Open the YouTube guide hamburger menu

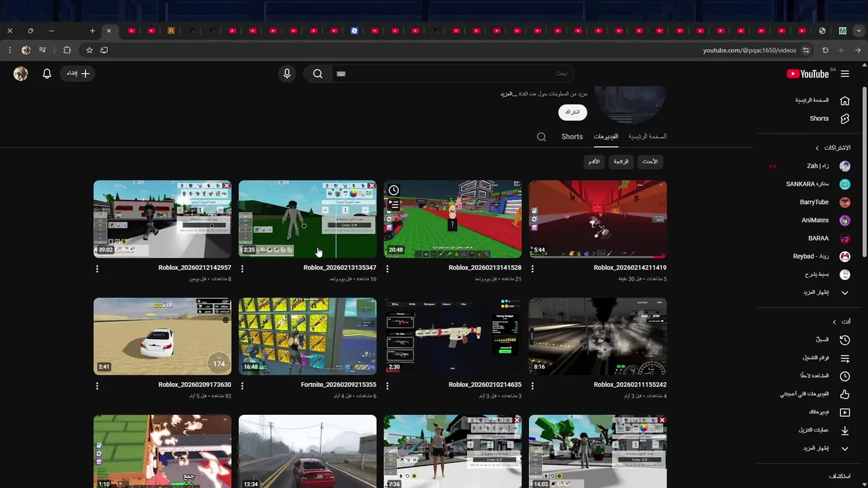click(x=845, y=74)
